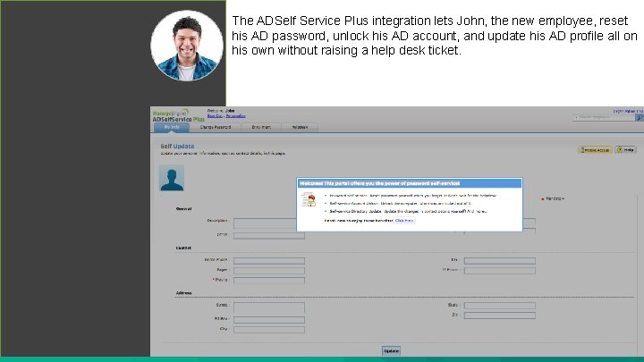The image size is (644, 362).
Task: Click the City input field
Action: tap(269, 330)
